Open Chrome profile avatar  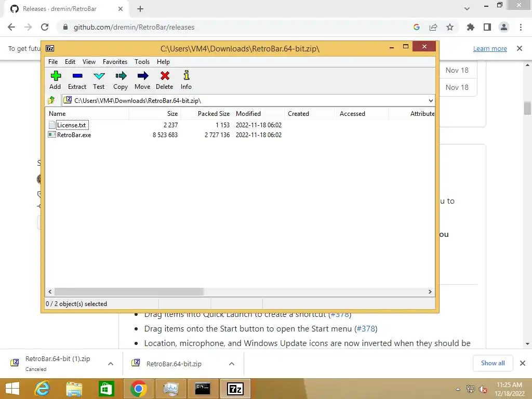click(x=504, y=27)
